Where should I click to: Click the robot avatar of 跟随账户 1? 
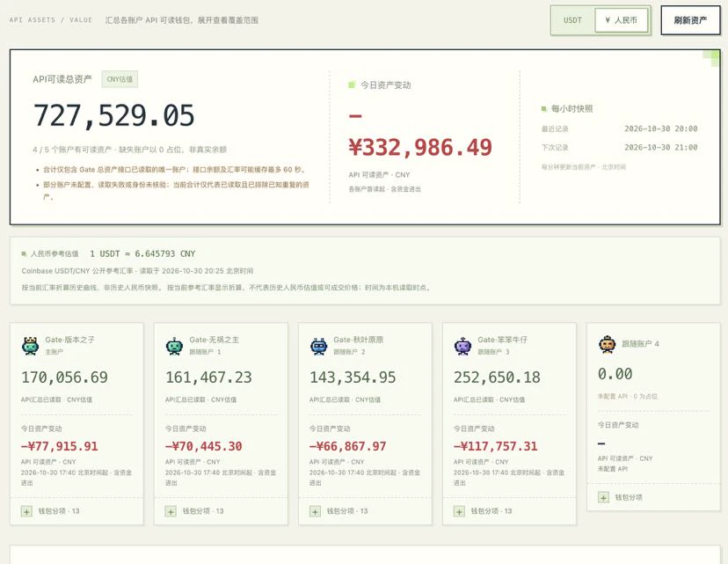click(x=175, y=346)
